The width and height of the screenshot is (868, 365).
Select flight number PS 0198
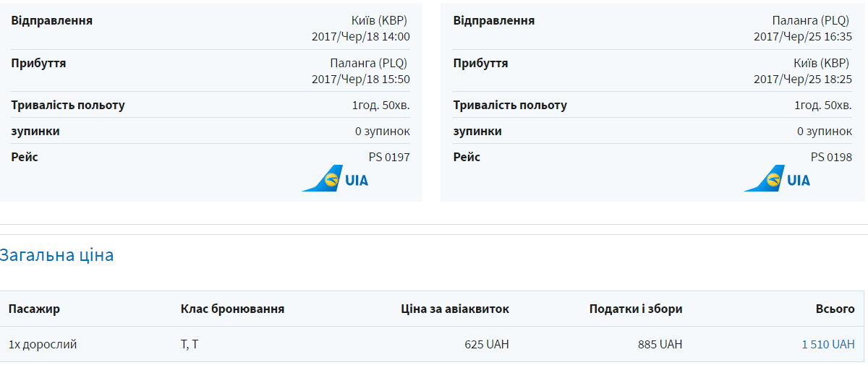[831, 158]
